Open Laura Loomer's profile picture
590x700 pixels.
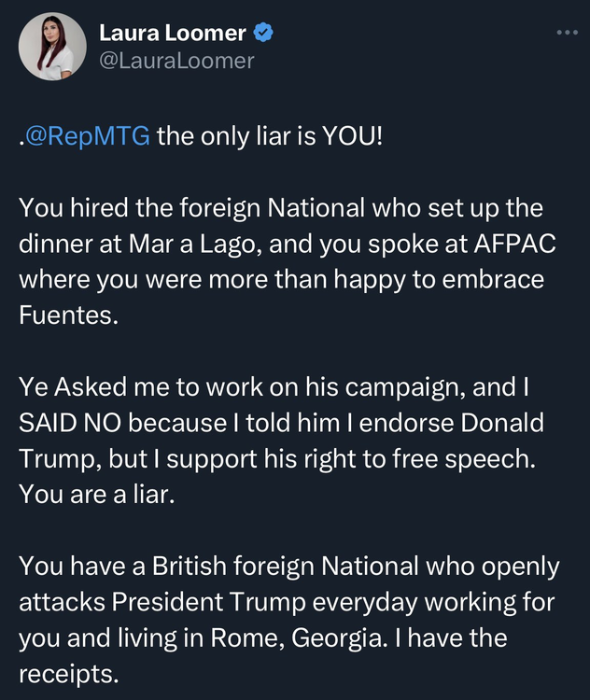52,47
